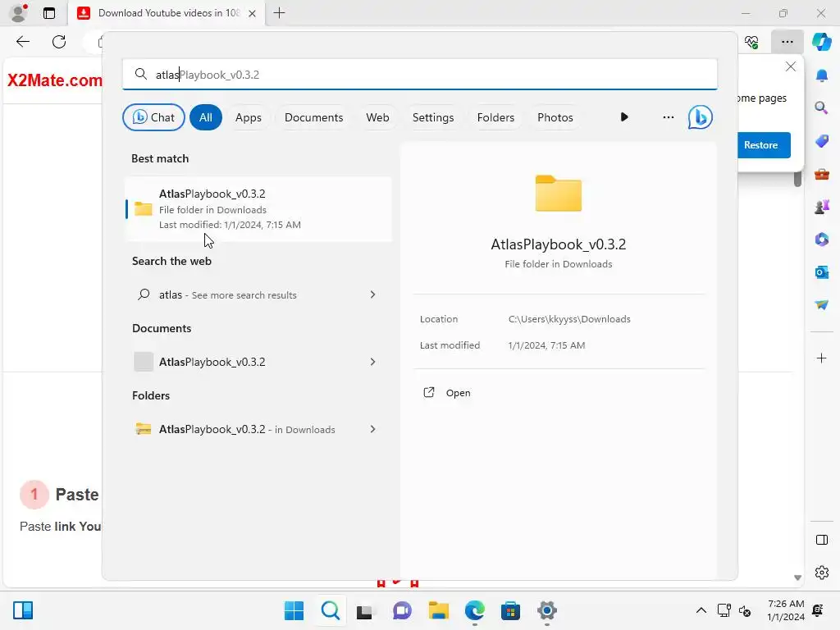Show more search filter options via the ellipsis
The width and height of the screenshot is (840, 630).
coord(668,117)
